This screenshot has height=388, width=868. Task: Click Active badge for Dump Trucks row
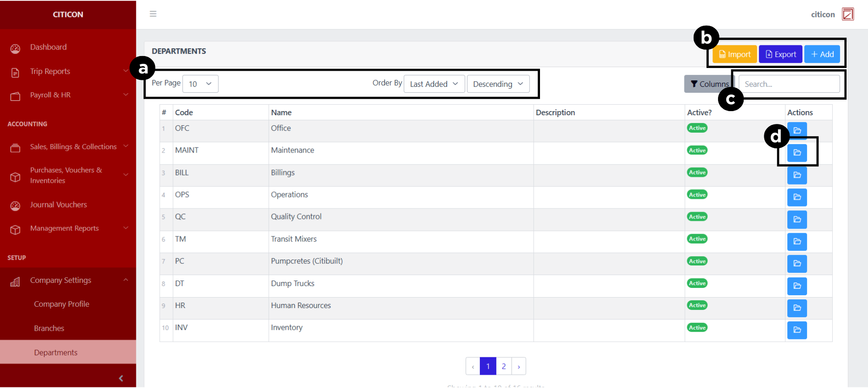(697, 283)
